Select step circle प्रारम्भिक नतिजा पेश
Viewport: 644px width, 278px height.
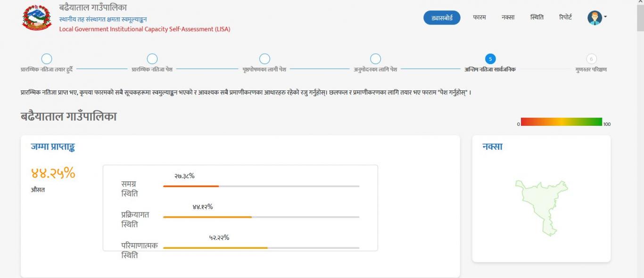(x=152, y=59)
